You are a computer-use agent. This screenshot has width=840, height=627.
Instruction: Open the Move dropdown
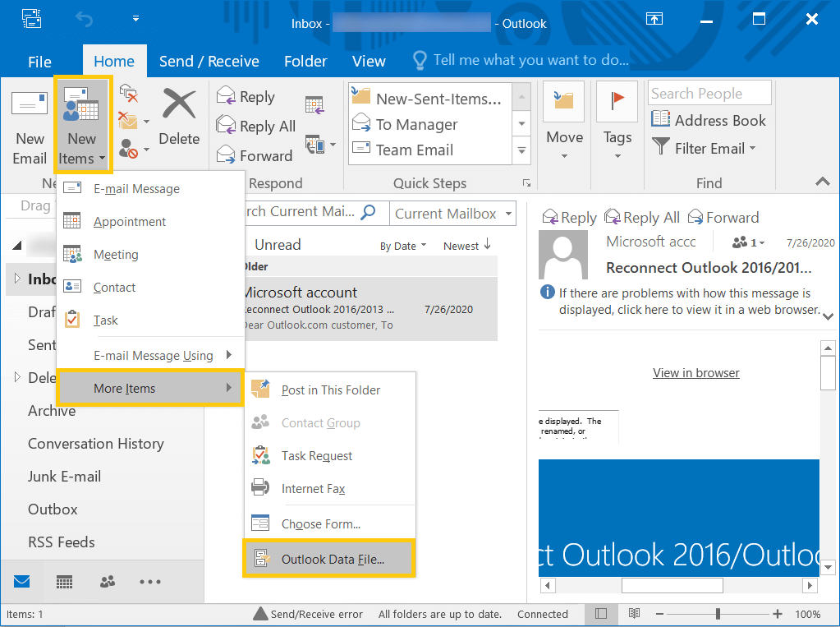pyautogui.click(x=564, y=122)
